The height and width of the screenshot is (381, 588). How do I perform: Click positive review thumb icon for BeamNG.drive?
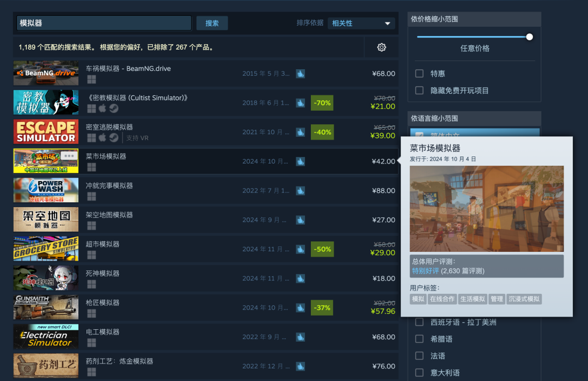301,74
